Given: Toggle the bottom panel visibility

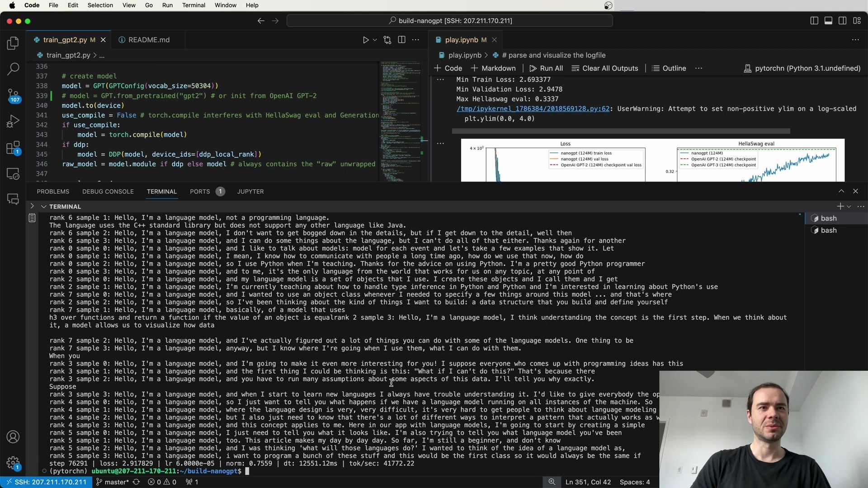Looking at the screenshot, I should pos(828,21).
